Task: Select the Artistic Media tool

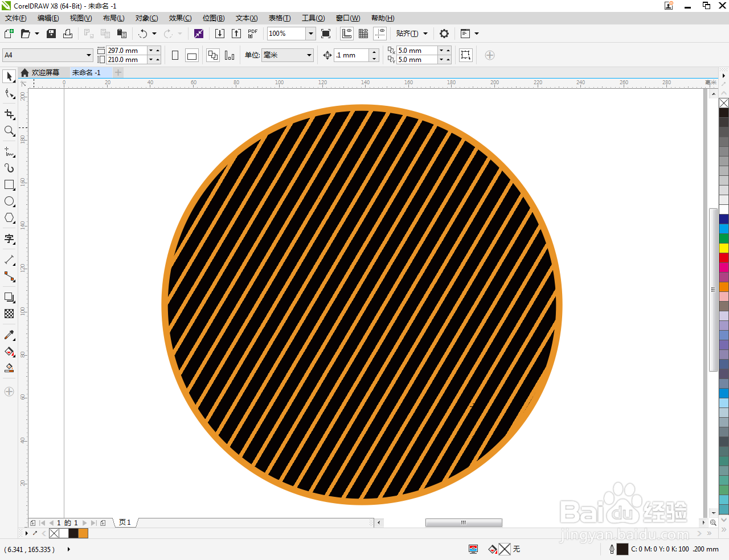Action: click(x=9, y=168)
